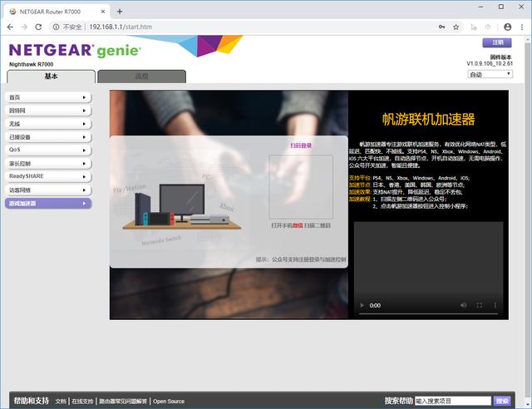Click firmware version V1.0.9.106_10.2.61 text

pos(490,63)
